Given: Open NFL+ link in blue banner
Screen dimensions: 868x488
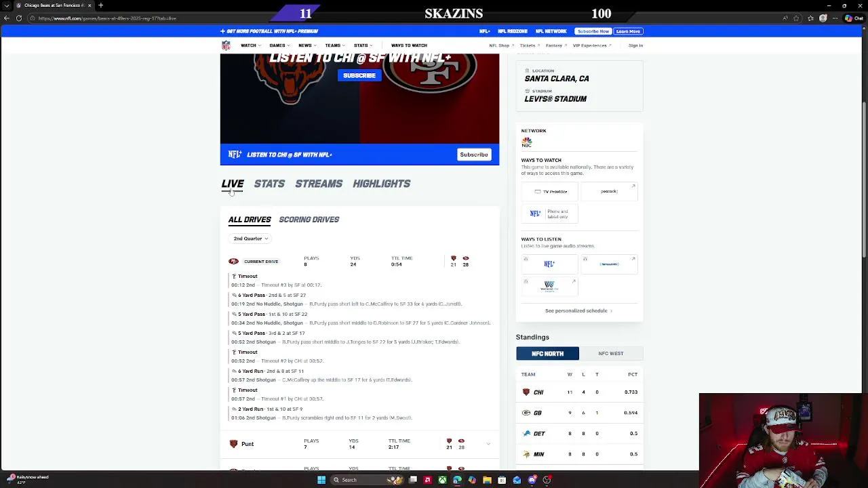Looking at the screenshot, I should point(484,31).
